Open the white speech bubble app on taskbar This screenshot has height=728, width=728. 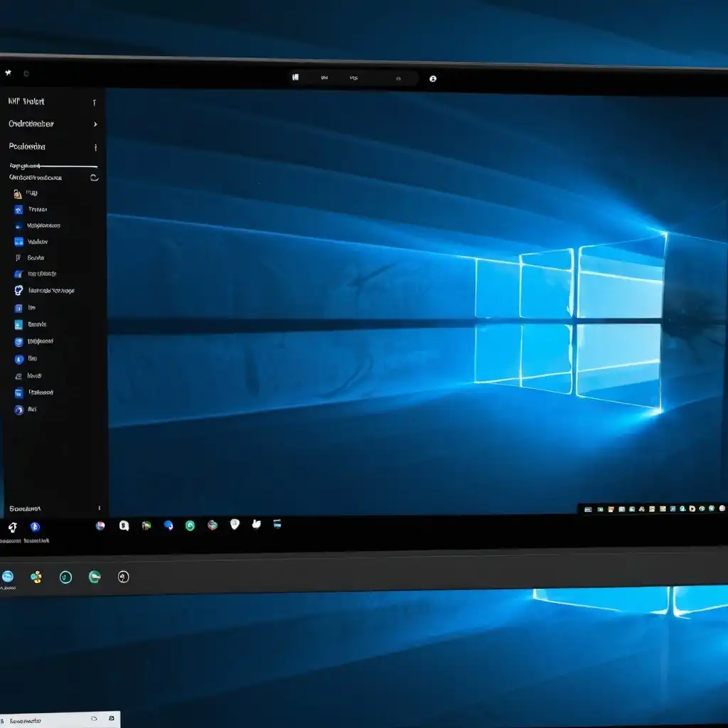(124, 525)
